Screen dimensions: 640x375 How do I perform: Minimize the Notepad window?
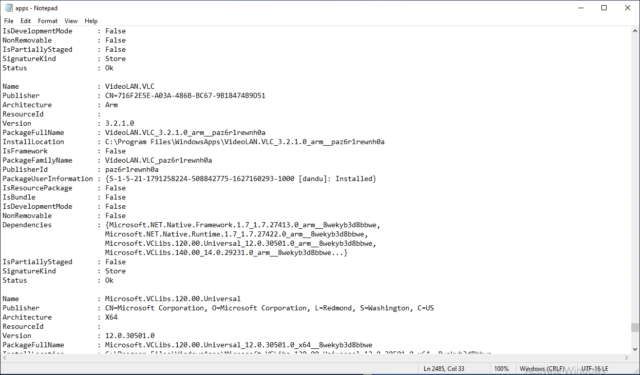[x=581, y=8]
